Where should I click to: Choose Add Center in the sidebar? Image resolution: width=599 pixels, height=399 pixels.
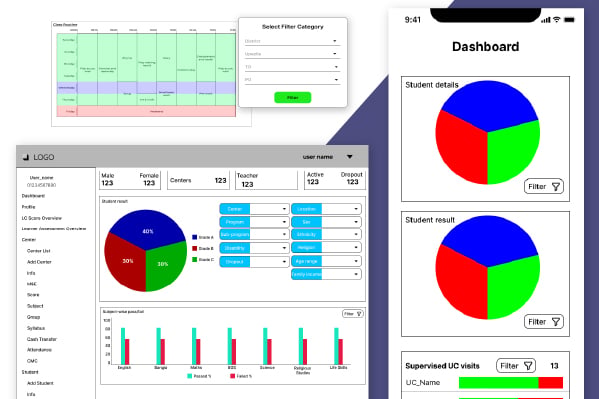tap(39, 262)
